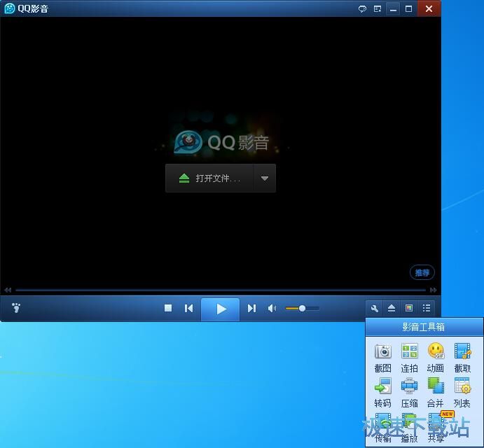
Task: Click the 影音工具箱 panel header
Action: [424, 327]
